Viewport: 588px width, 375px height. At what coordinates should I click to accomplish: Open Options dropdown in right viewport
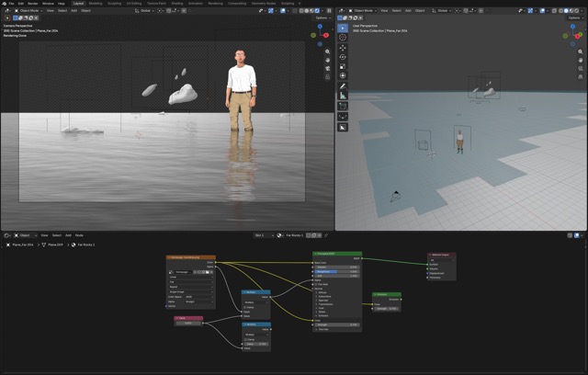[576, 17]
